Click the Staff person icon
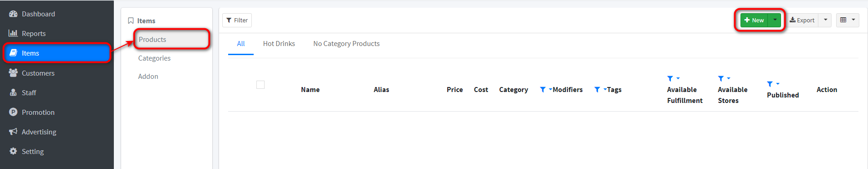 [x=13, y=92]
